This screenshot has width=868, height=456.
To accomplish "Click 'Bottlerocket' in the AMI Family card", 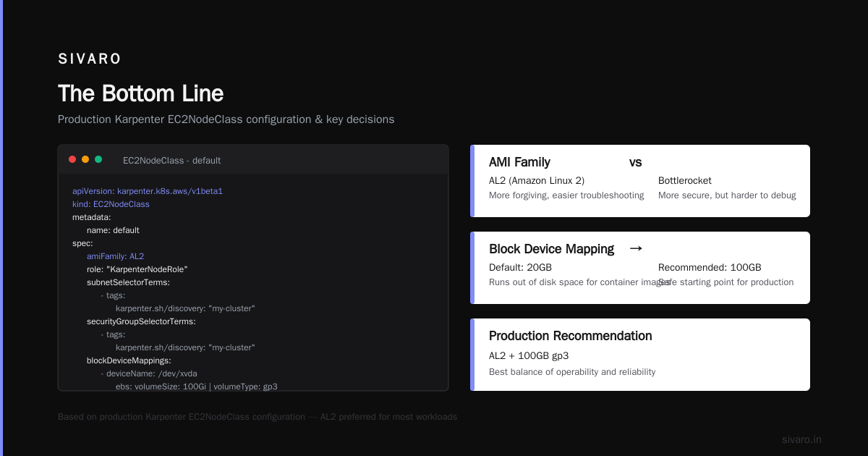I will tap(685, 180).
